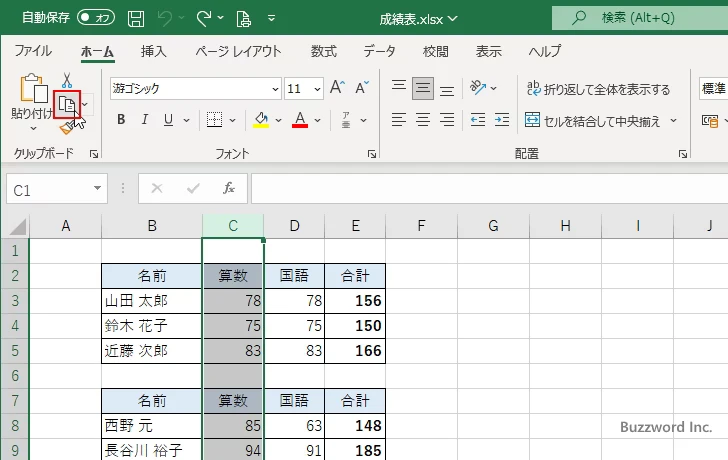Open the 挿入 (Insert) ribbon tab
The image size is (728, 460).
click(154, 51)
